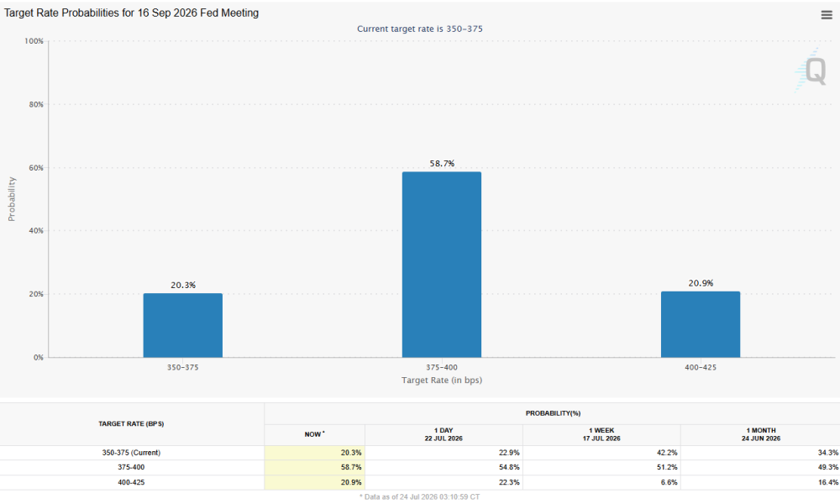
Task: Click the TARGET RATE (BPS) column header
Action: pyautogui.click(x=131, y=423)
